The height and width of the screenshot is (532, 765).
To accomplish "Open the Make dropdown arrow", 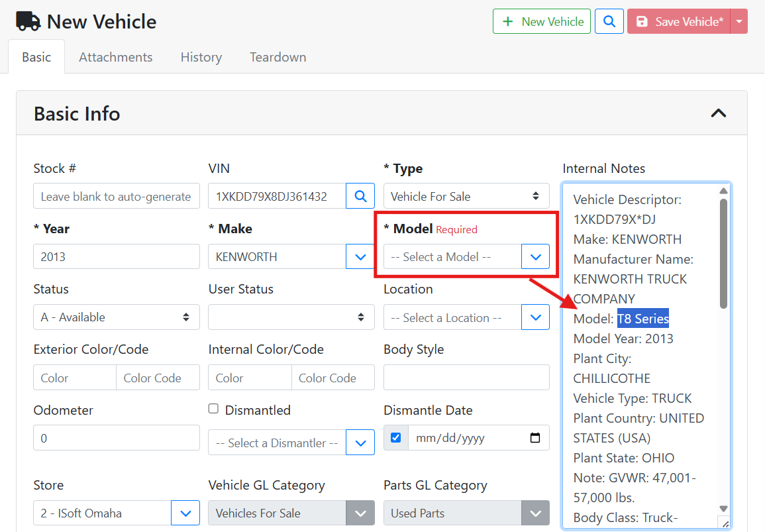I will 360,256.
